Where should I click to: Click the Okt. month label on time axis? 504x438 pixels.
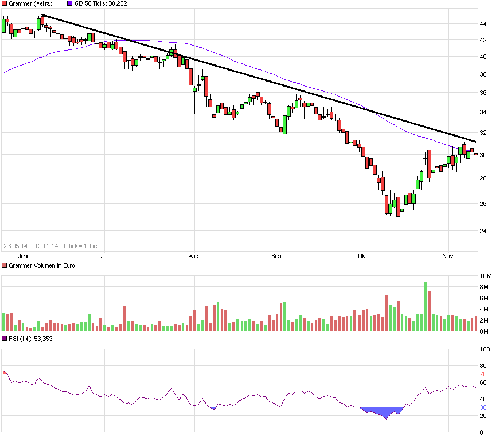[363, 256]
